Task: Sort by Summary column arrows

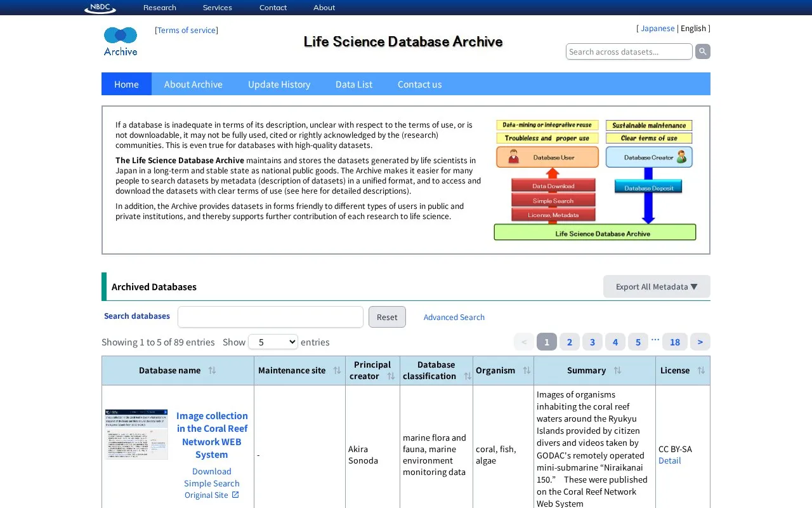Action: (617, 370)
